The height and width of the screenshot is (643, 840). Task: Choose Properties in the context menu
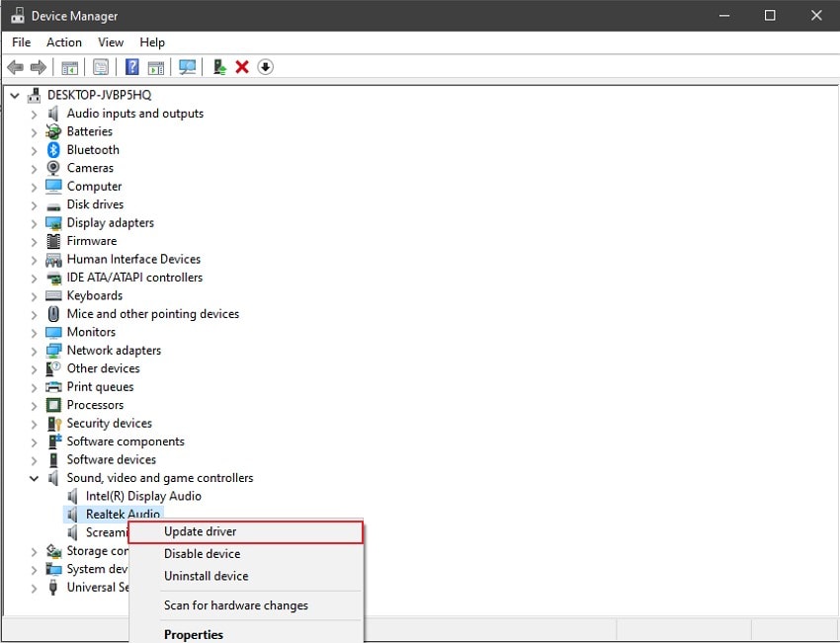tap(246, 634)
